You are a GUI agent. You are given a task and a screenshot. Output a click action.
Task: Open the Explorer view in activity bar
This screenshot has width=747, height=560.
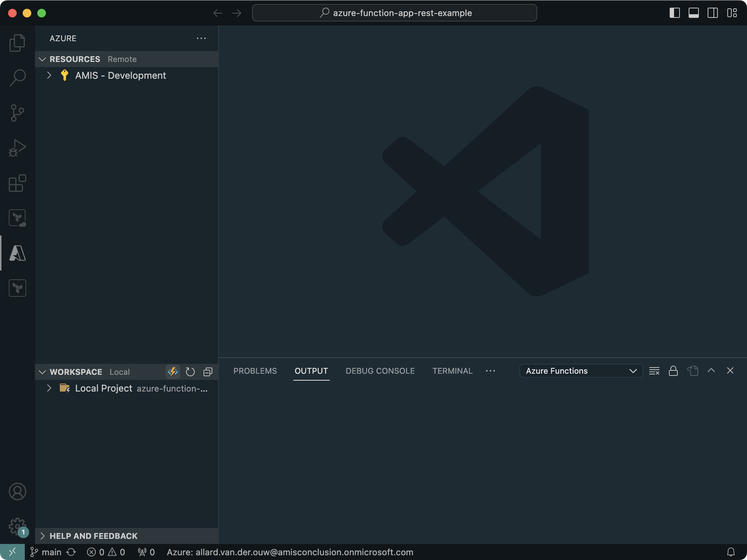(17, 43)
